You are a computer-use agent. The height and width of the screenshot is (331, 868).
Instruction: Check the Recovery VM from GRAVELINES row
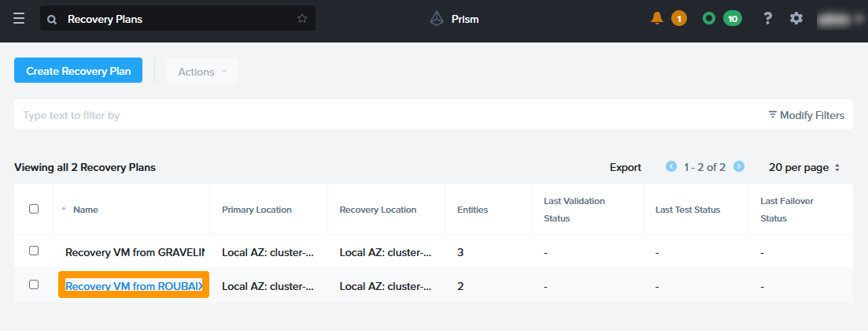34,251
